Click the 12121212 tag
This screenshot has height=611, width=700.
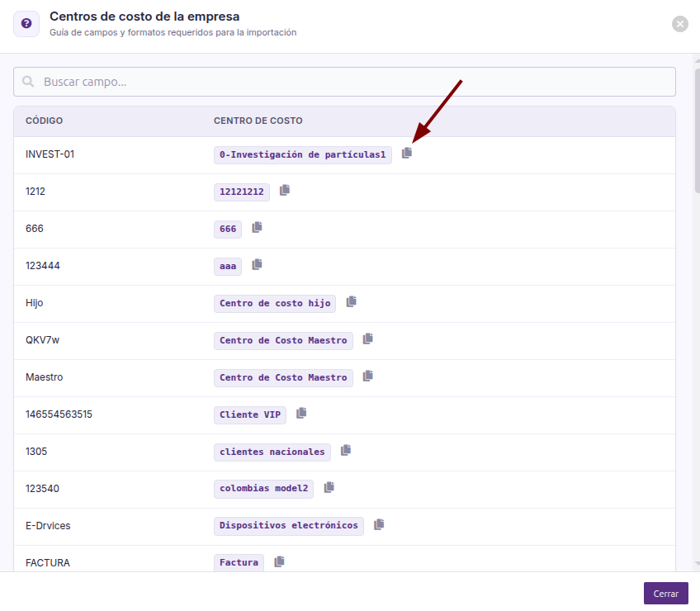pyautogui.click(x=242, y=192)
